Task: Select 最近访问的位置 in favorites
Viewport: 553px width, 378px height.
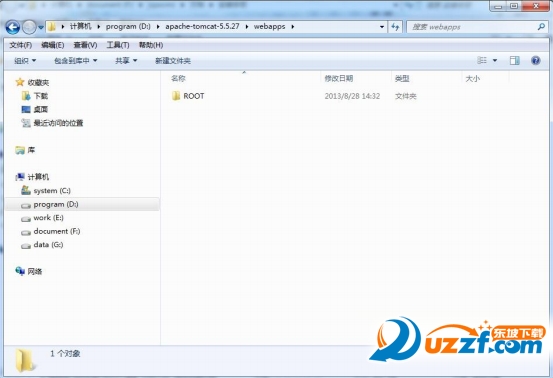Action: (x=58, y=123)
